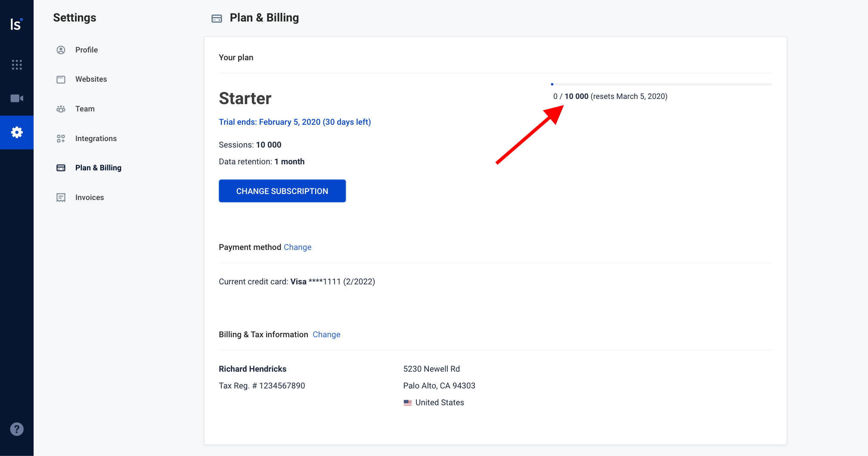The image size is (868, 456).
Task: Select the Team members icon
Action: 60,108
